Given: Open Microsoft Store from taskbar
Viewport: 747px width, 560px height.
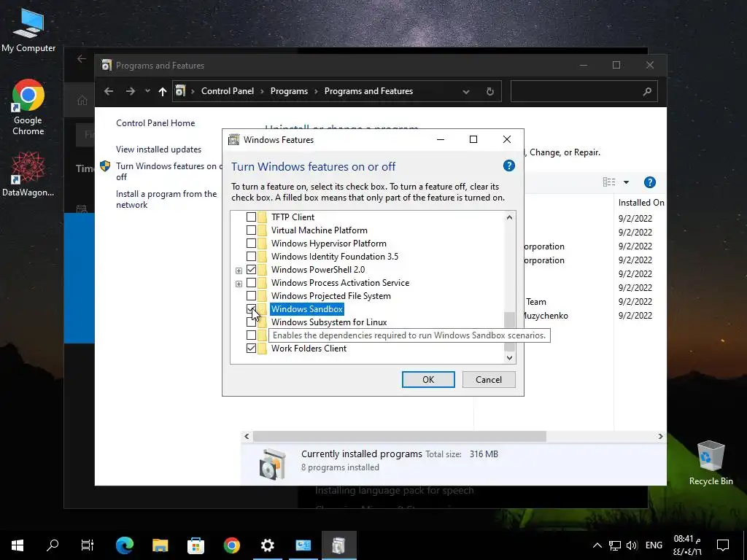Looking at the screenshot, I should point(196,545).
